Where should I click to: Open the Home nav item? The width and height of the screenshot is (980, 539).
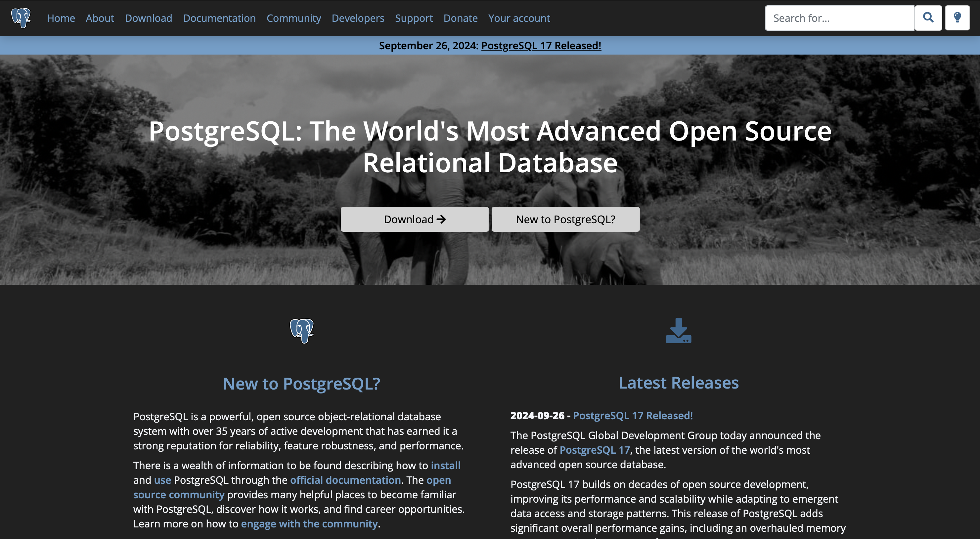tap(61, 18)
